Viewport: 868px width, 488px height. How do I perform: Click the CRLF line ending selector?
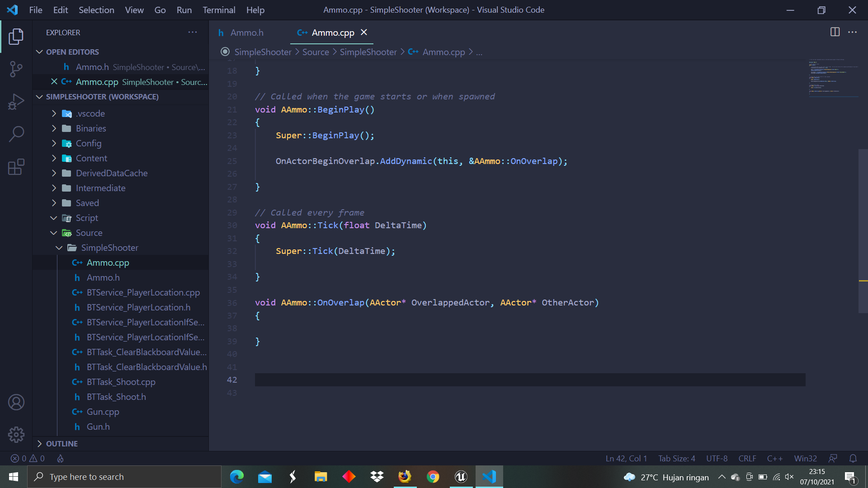click(747, 458)
